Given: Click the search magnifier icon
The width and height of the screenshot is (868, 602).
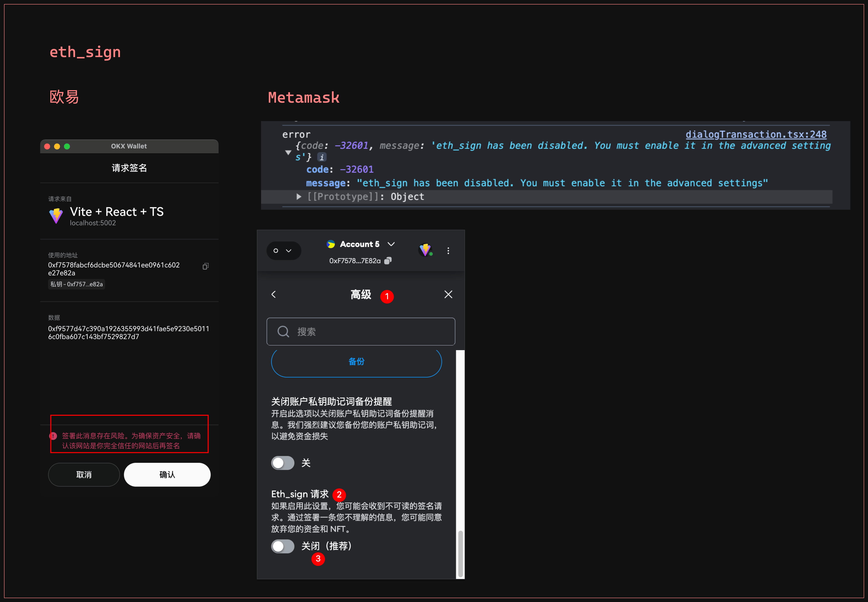Looking at the screenshot, I should pos(283,331).
